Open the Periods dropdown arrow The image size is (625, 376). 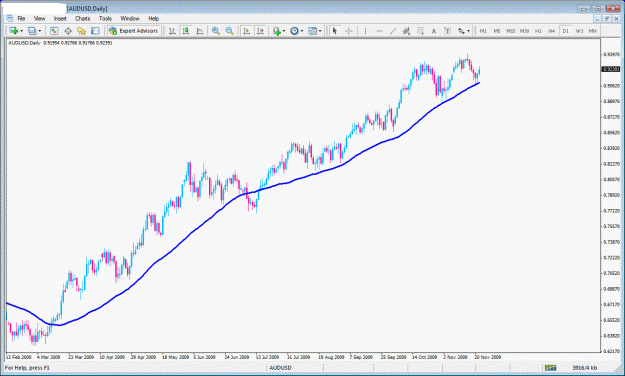pyautogui.click(x=302, y=31)
